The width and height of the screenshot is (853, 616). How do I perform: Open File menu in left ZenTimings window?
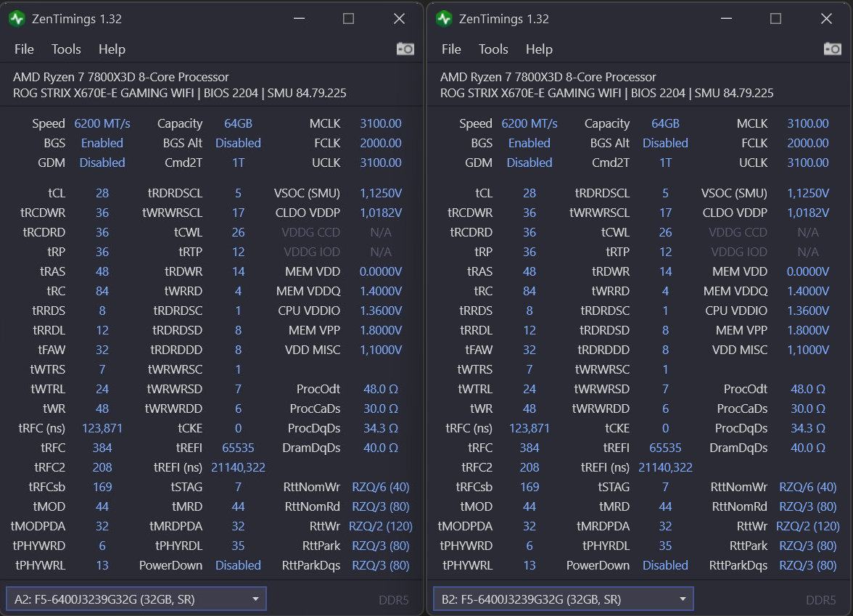pos(24,49)
